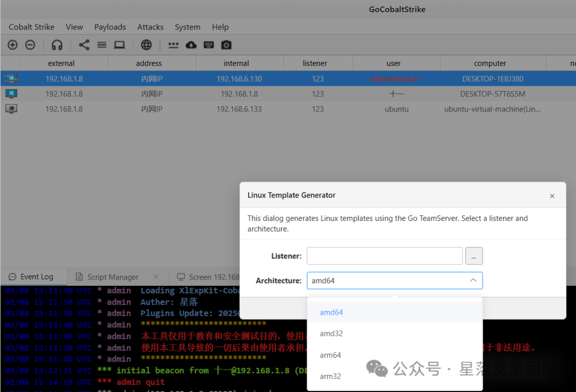The image size is (576, 392).
Task: Click the listener browse ellipsis button
Action: (x=474, y=255)
